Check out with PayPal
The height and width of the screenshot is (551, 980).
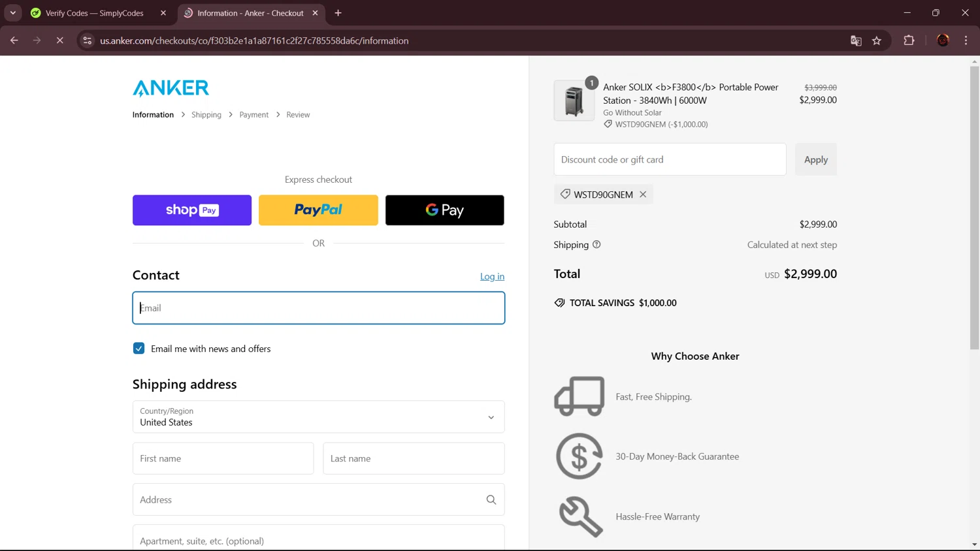pyautogui.click(x=318, y=210)
